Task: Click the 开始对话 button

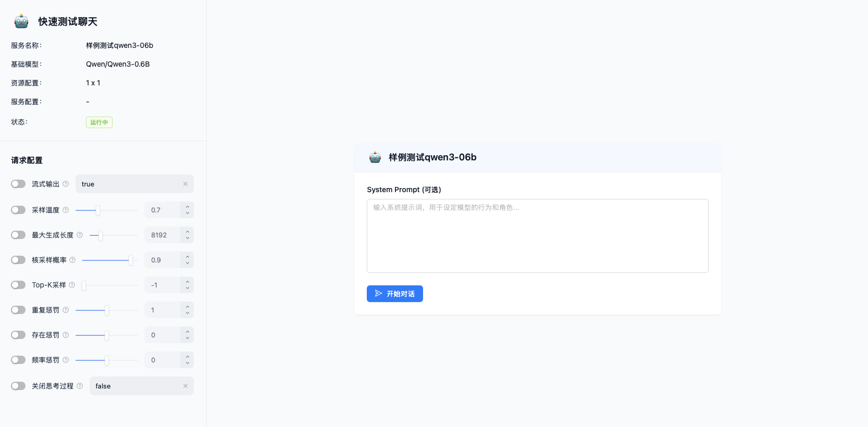Action: pyautogui.click(x=394, y=294)
